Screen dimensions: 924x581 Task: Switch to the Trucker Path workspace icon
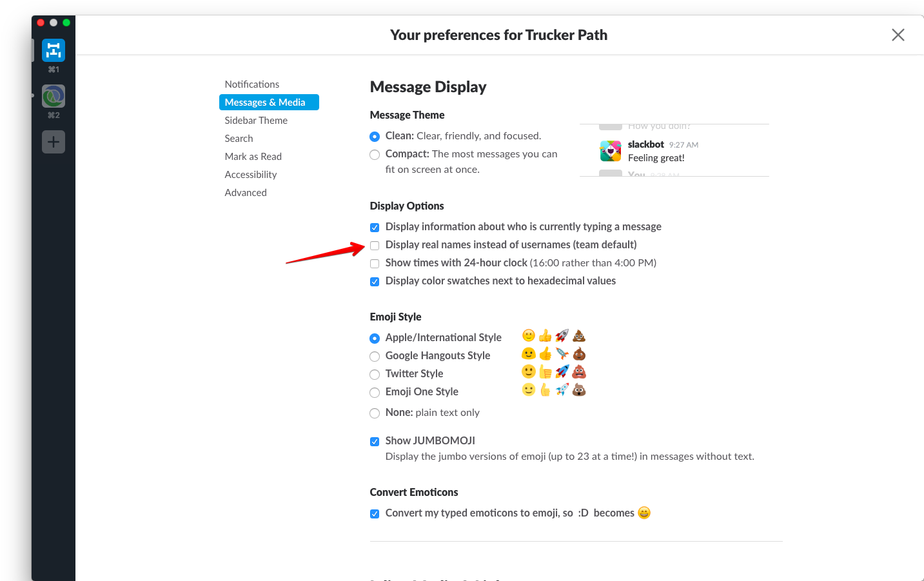coord(54,50)
